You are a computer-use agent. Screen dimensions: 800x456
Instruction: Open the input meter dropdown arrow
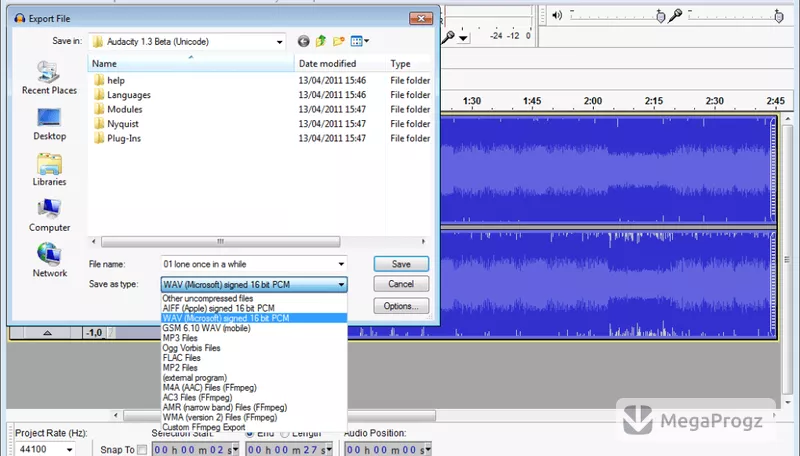coord(463,38)
